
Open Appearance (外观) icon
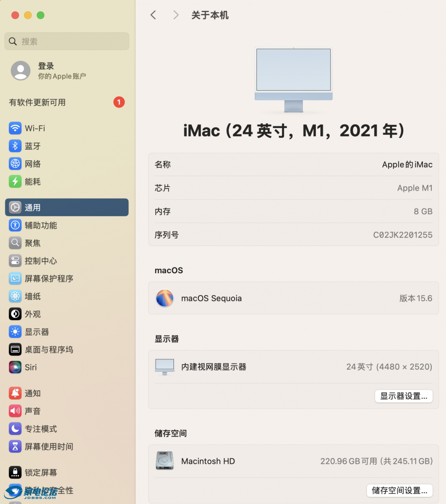point(15,314)
